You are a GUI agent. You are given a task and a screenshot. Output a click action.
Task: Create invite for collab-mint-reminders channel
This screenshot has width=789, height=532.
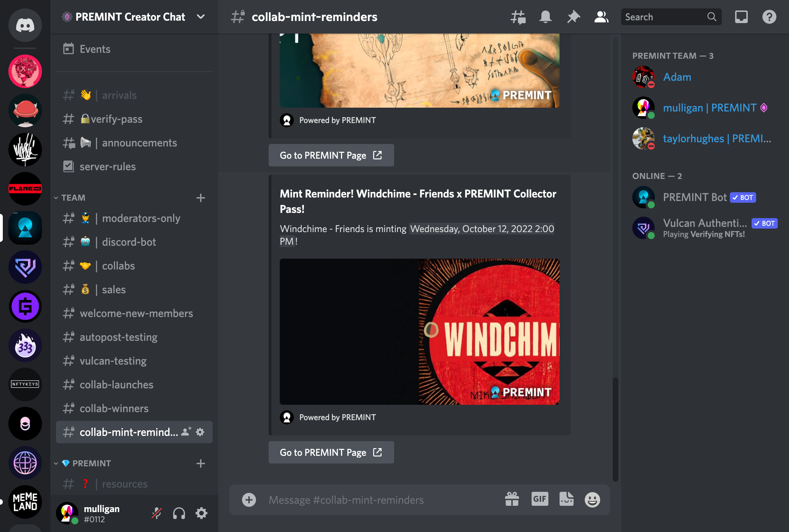186,431
